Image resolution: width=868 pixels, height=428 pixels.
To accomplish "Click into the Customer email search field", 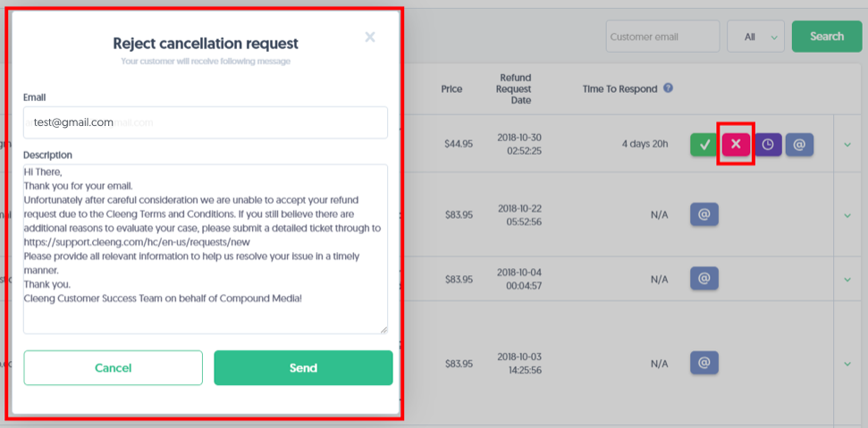I will click(x=662, y=37).
